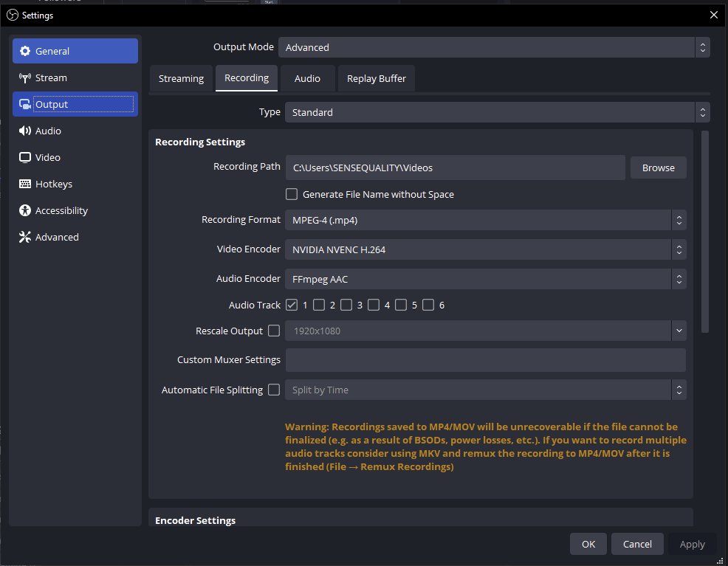Open the Audio output tab
The image size is (728, 566).
click(307, 78)
